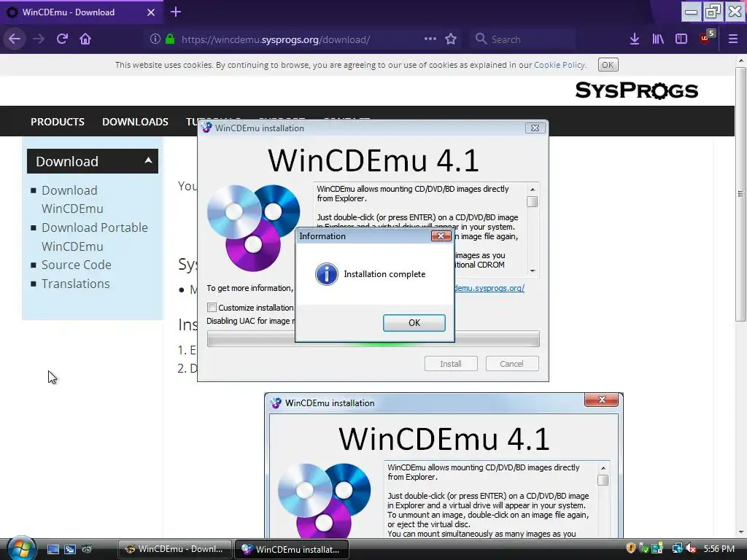Click page scrollbar up arrow
Viewport: 747px width, 560px height.
click(740, 61)
